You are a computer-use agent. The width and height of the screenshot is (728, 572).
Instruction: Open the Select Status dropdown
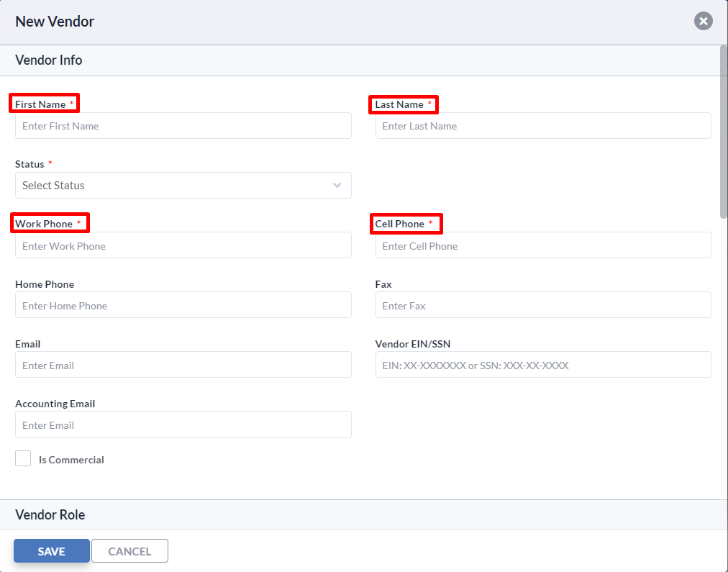point(183,186)
